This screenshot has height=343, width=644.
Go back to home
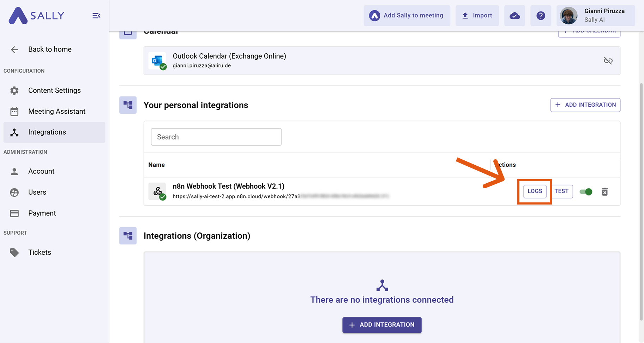tap(49, 49)
